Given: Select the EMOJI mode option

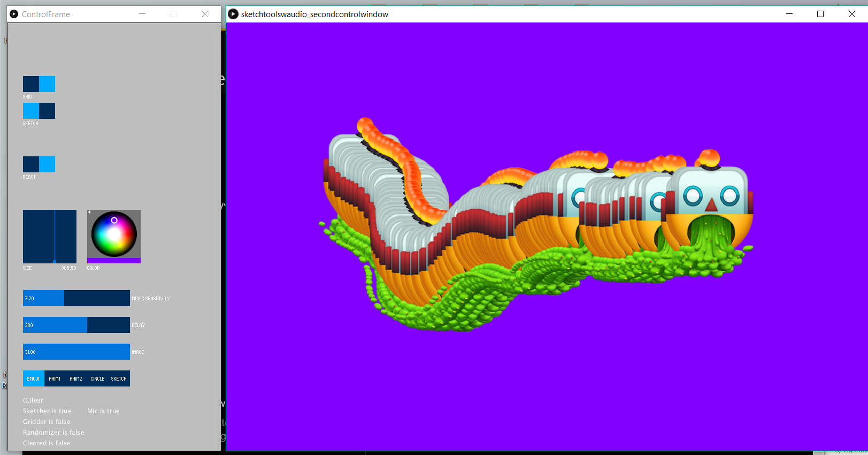Looking at the screenshot, I should point(34,378).
